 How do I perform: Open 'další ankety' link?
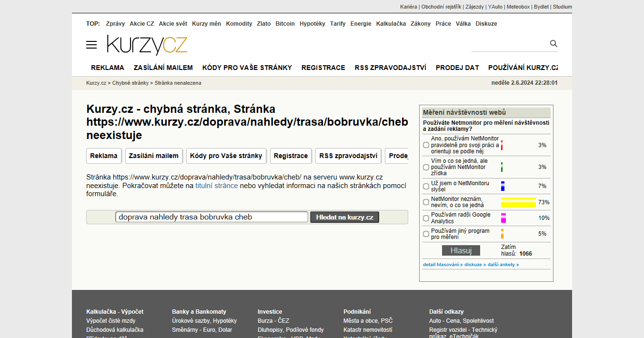[503, 265]
